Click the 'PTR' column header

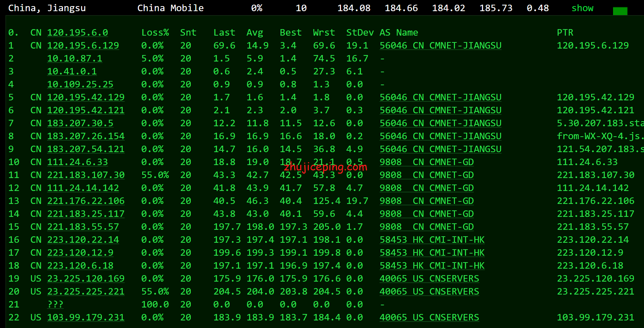click(x=565, y=32)
